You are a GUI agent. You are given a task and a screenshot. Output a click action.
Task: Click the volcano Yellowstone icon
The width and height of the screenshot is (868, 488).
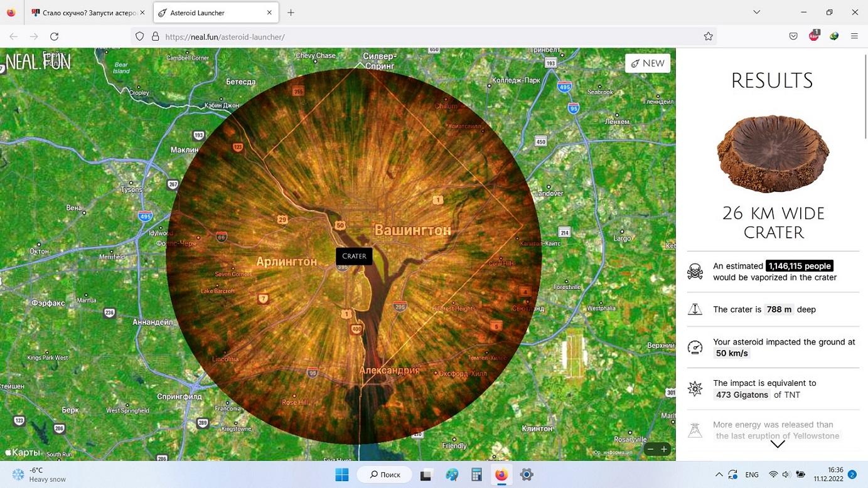click(x=695, y=430)
